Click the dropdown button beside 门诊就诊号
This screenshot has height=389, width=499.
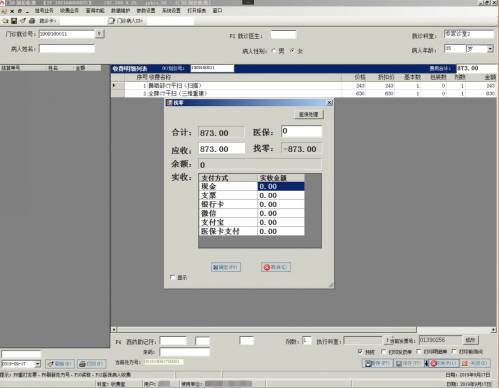(x=99, y=34)
